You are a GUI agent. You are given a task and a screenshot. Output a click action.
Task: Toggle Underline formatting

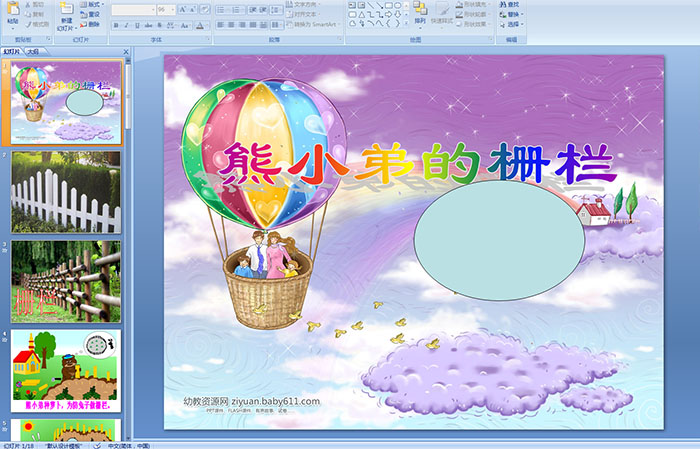coord(137,25)
